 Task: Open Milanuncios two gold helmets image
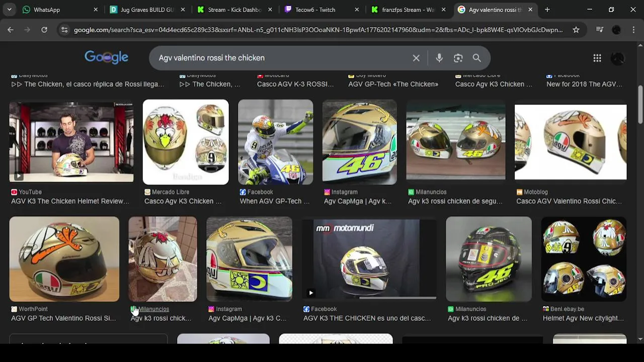456,142
